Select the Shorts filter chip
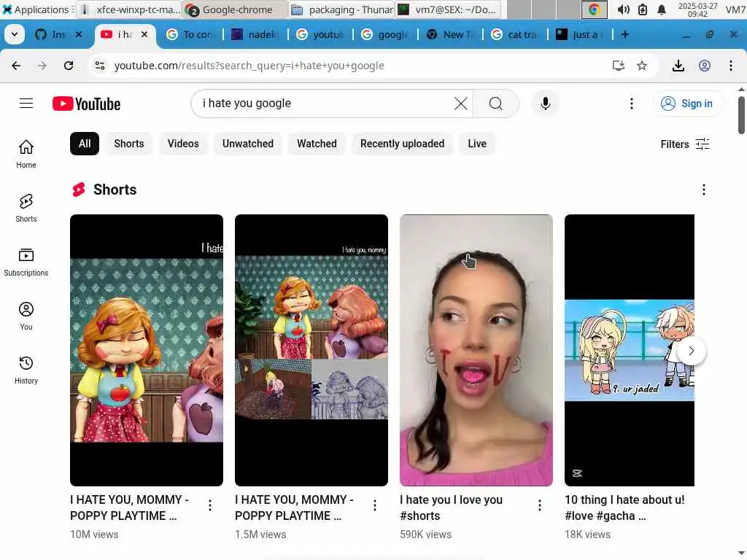Screen dimensions: 747x560 [128, 144]
